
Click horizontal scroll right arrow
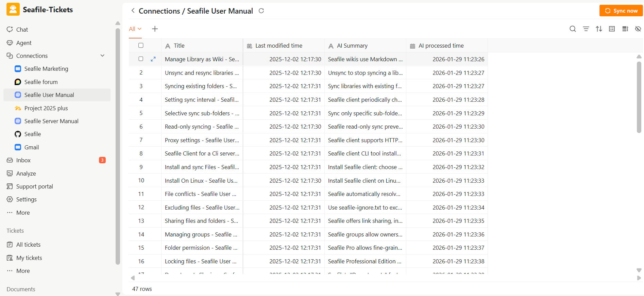639,278
